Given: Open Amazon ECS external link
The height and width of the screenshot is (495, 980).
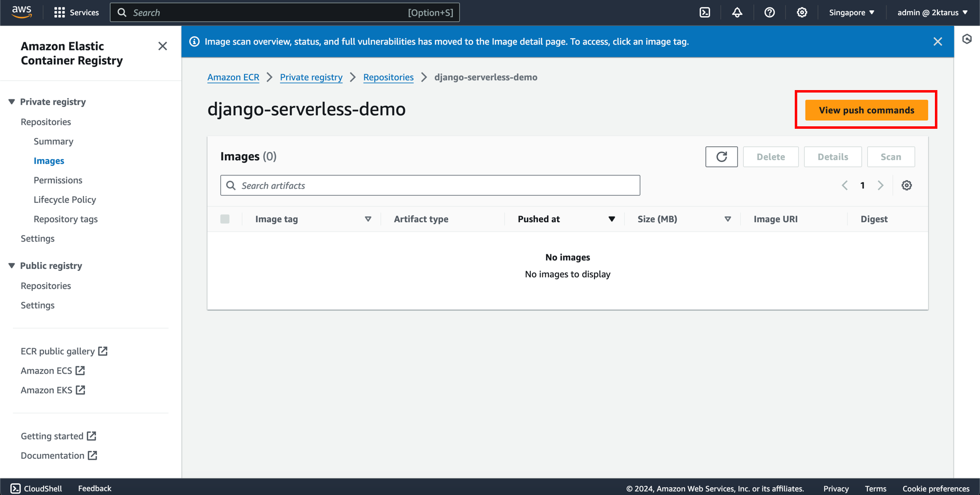Looking at the screenshot, I should tap(52, 371).
